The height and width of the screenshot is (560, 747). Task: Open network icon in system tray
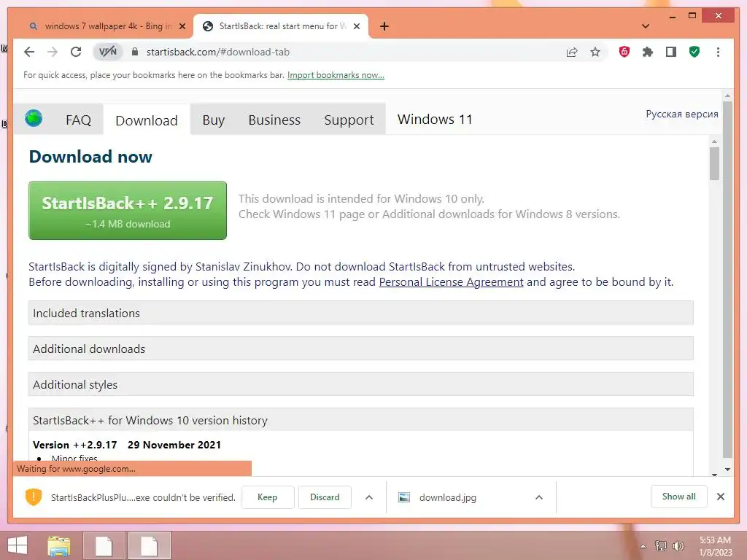660,545
